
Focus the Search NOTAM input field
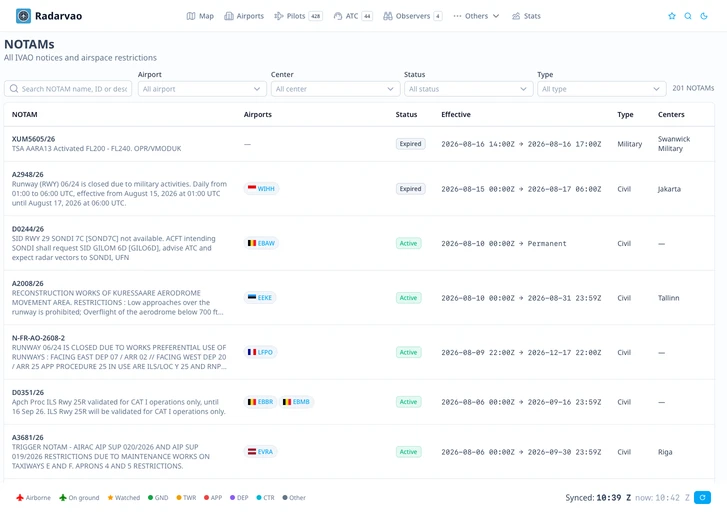pyautogui.click(x=68, y=89)
